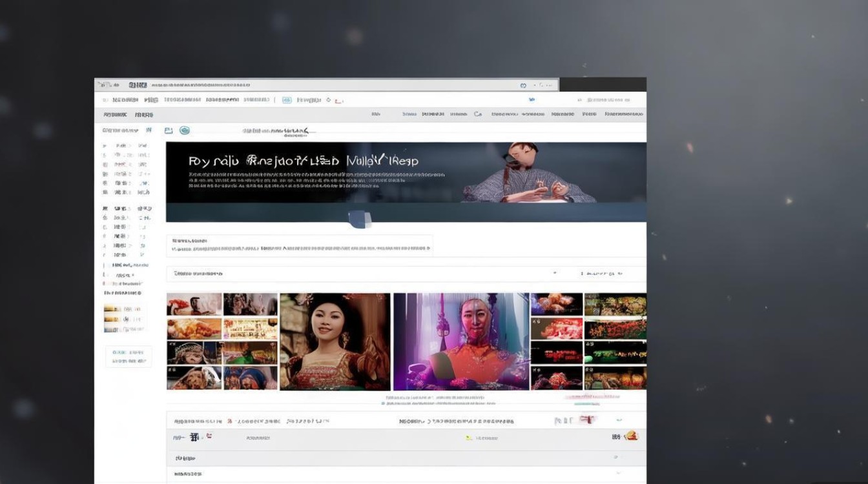868x484 pixels.
Task: Expand the teal chevron above the gray list row
Action: point(619,420)
